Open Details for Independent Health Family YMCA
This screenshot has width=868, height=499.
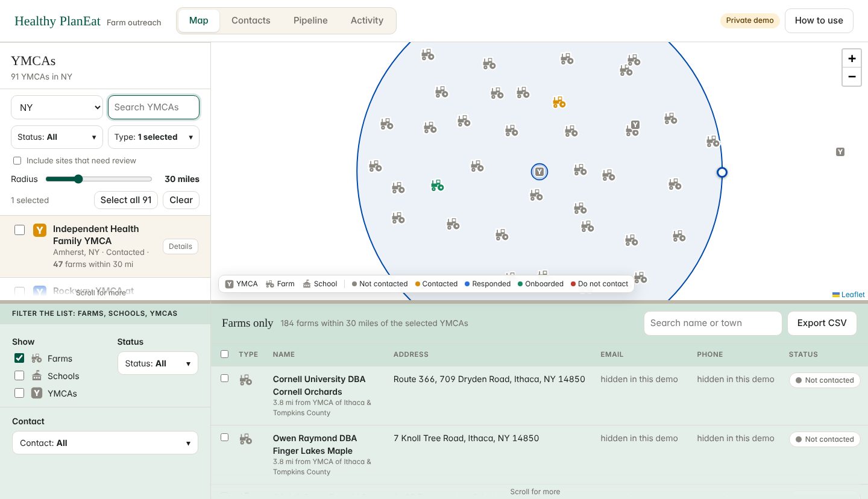pyautogui.click(x=180, y=246)
